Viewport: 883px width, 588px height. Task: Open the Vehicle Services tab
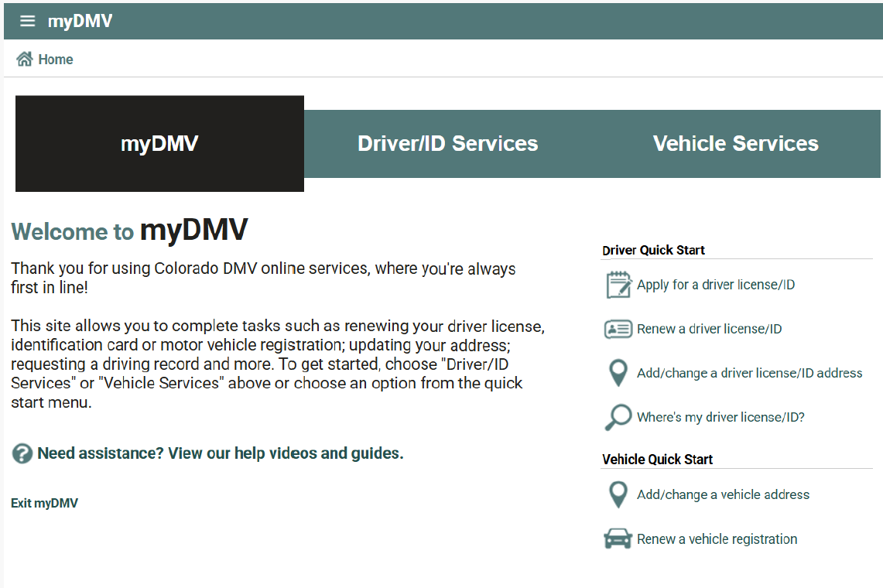pos(735,143)
